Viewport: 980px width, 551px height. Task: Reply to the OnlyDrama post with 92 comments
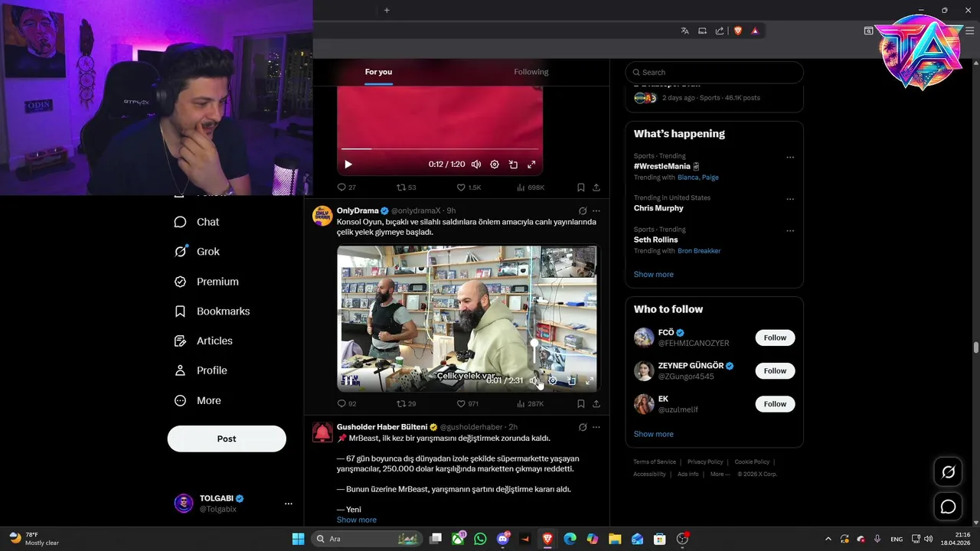pos(347,404)
